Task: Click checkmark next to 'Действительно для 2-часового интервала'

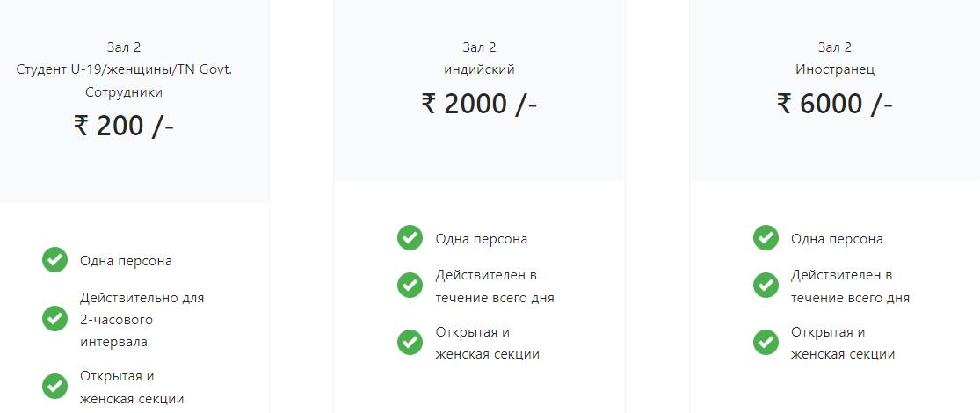Action: pyautogui.click(x=55, y=319)
